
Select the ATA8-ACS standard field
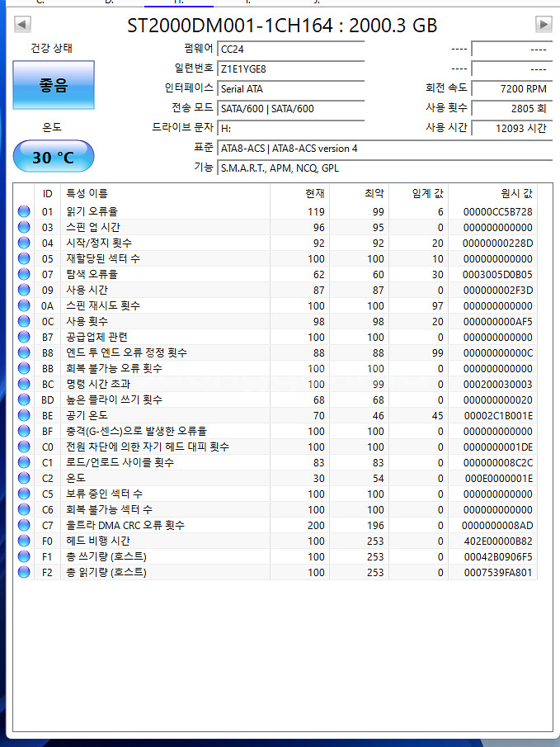click(x=385, y=148)
